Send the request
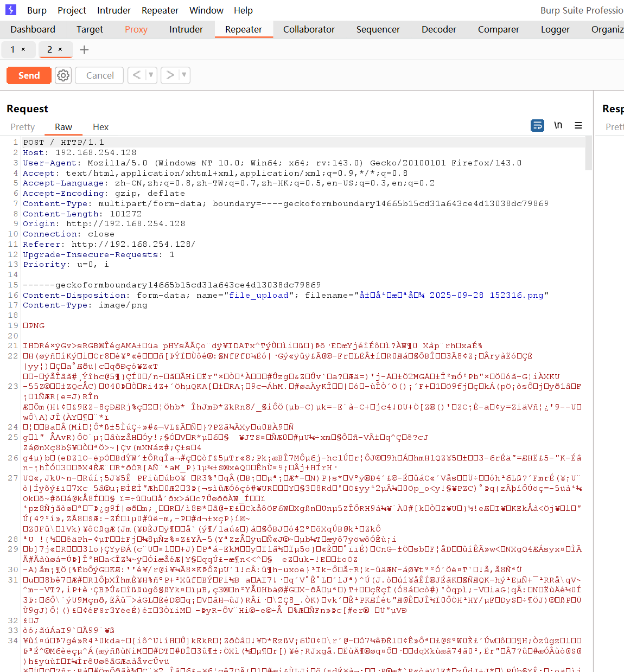Image resolution: width=624 pixels, height=672 pixels. tap(29, 75)
